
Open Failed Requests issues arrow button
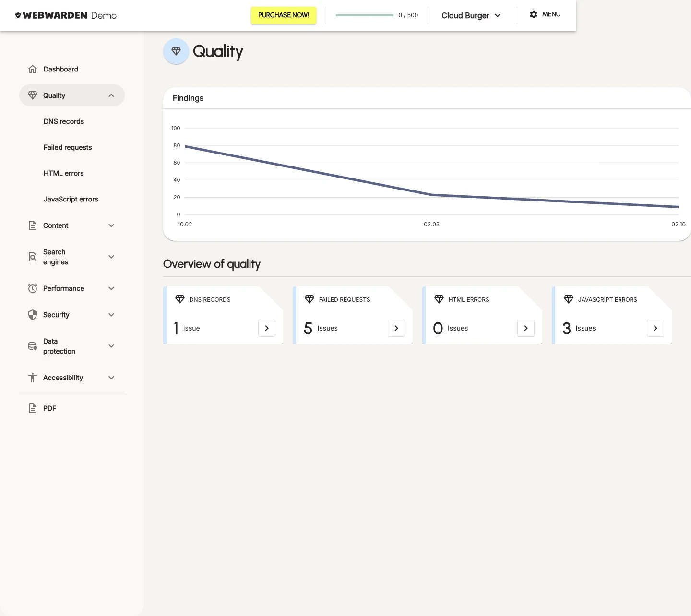(396, 328)
